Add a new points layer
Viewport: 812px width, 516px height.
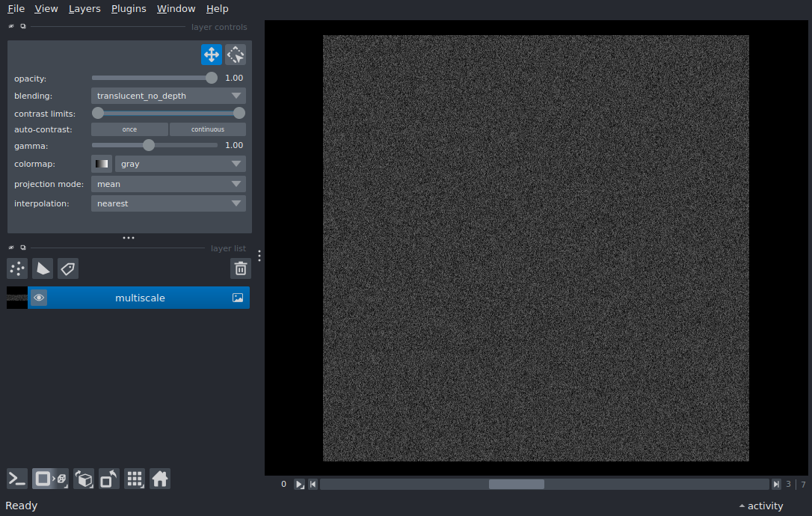pos(17,268)
